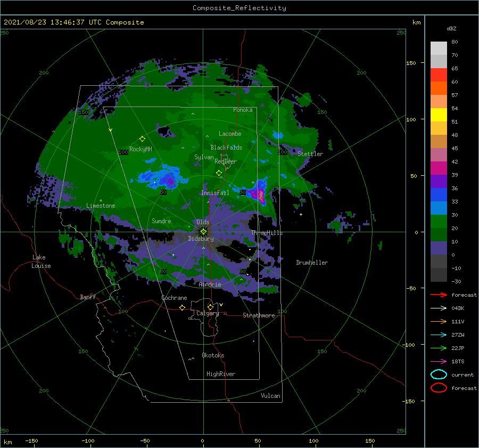The width and height of the screenshot is (479, 448).
Task: Click the Blackfalds label
Action: [226, 148]
